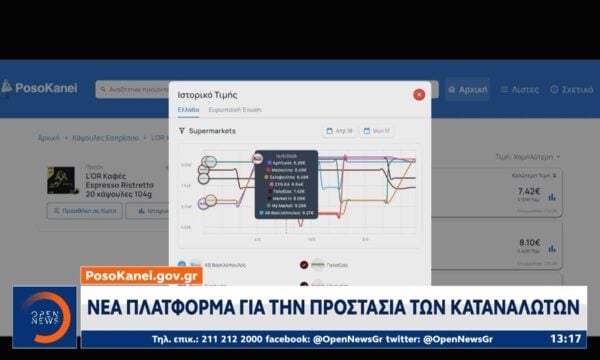Click the chart icon beside 8,10€
600x360 pixels.
(552, 249)
